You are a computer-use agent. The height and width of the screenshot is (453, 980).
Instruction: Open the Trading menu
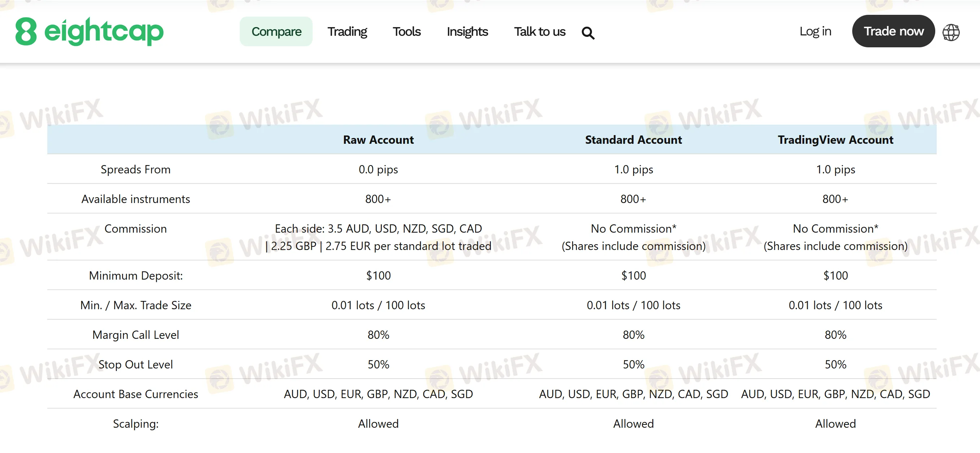pos(347,31)
